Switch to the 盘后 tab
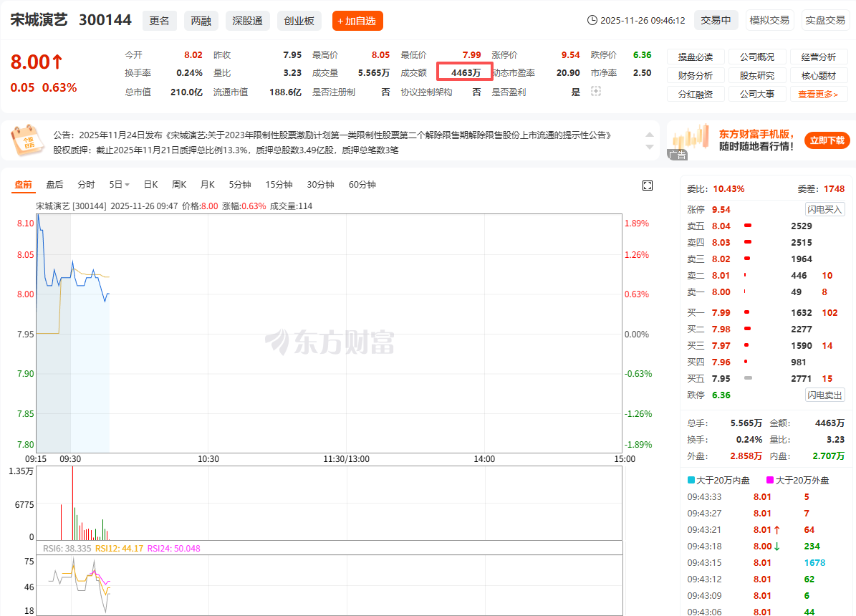Image resolution: width=856 pixels, height=616 pixels. [54, 185]
